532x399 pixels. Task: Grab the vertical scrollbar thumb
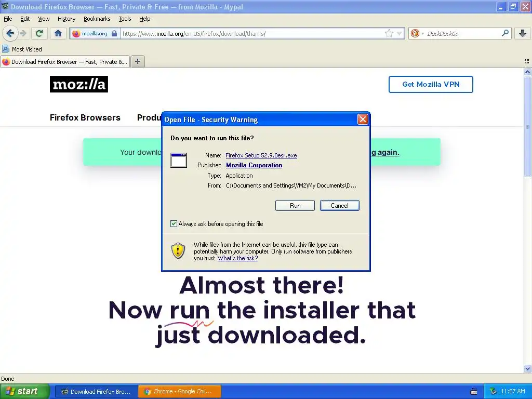[527, 127]
